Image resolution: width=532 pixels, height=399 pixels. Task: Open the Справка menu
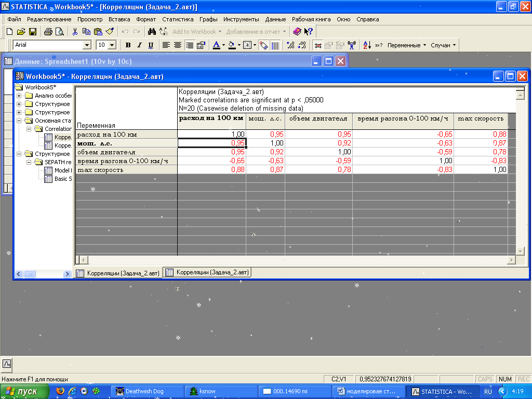[367, 19]
